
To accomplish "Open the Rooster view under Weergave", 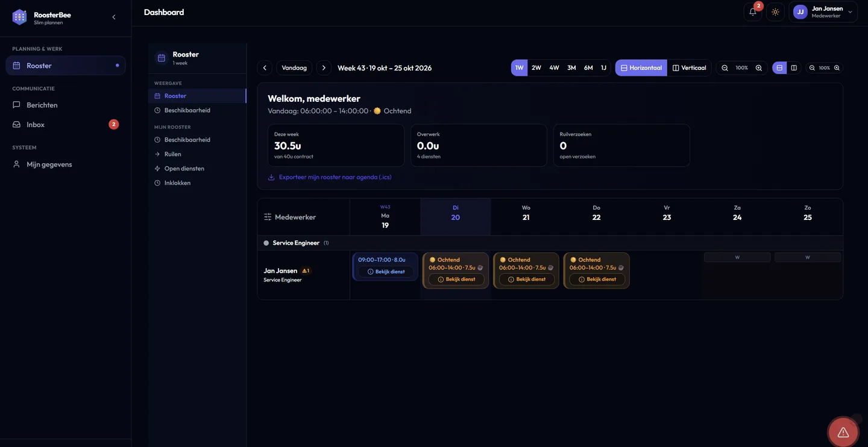I will pyautogui.click(x=197, y=96).
